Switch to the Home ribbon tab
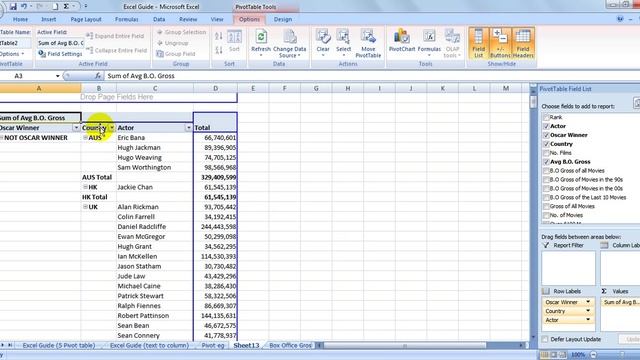 tap(20, 19)
